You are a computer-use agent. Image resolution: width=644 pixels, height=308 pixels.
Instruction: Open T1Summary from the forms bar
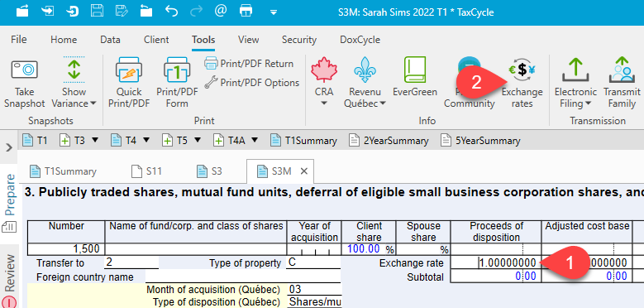(304, 141)
